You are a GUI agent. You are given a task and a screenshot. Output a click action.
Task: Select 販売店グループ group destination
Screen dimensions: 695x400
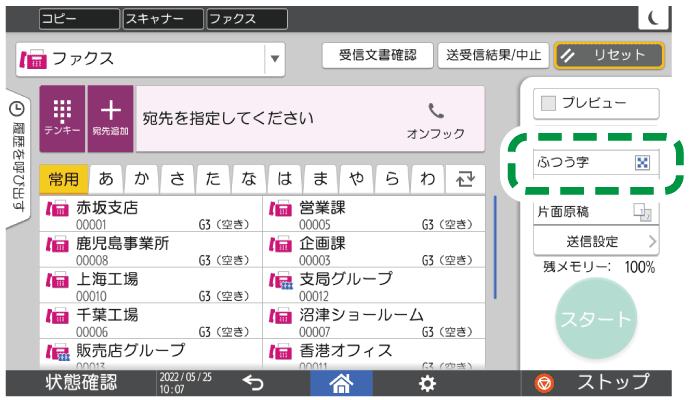pos(151,354)
